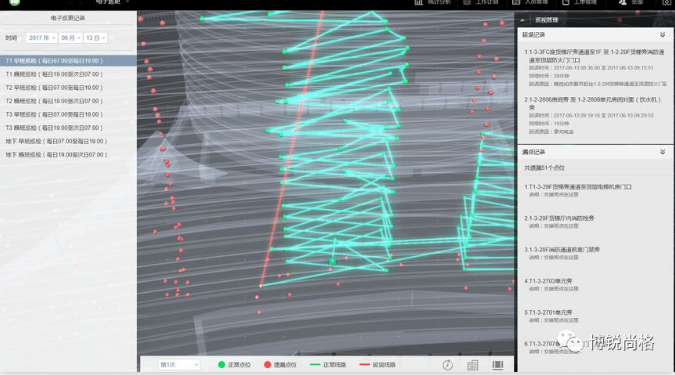Click the clock/replay icon in bottom toolbar
This screenshot has height=375, width=675.
coord(448,365)
